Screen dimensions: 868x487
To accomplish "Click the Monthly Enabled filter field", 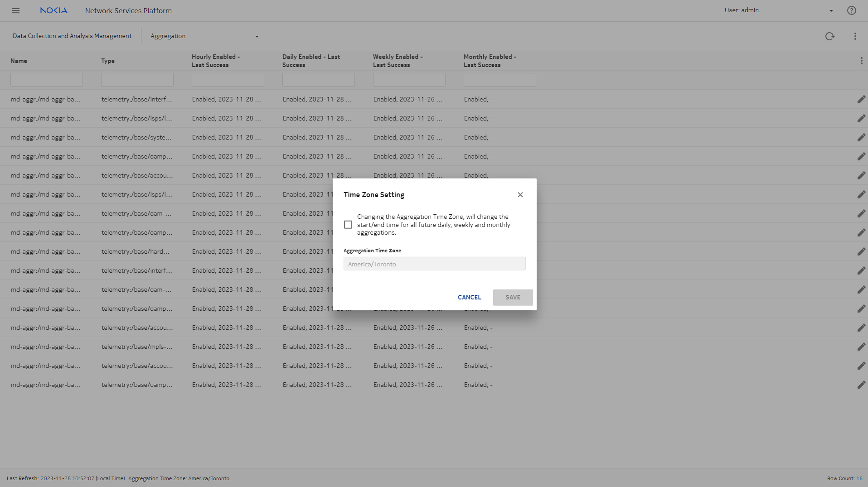I will point(499,80).
